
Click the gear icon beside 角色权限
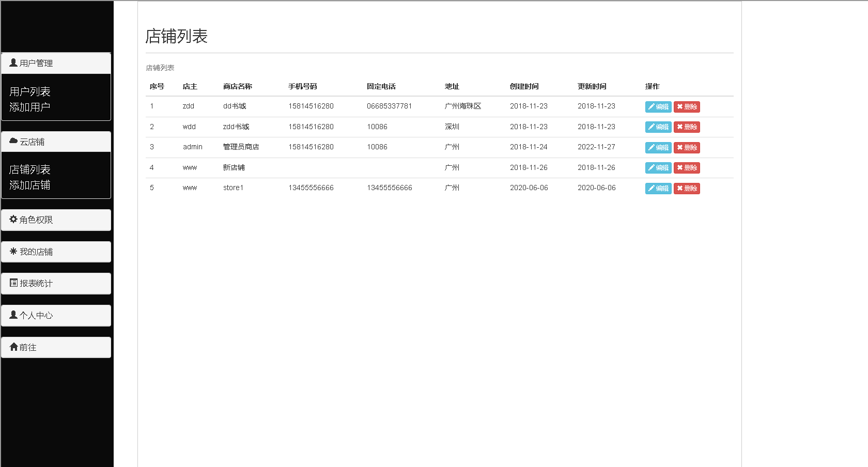(x=13, y=219)
